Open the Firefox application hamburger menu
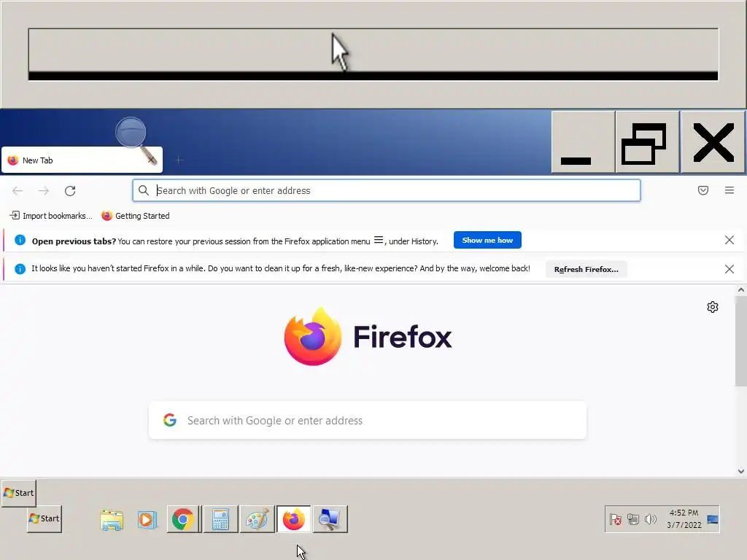 tap(729, 190)
